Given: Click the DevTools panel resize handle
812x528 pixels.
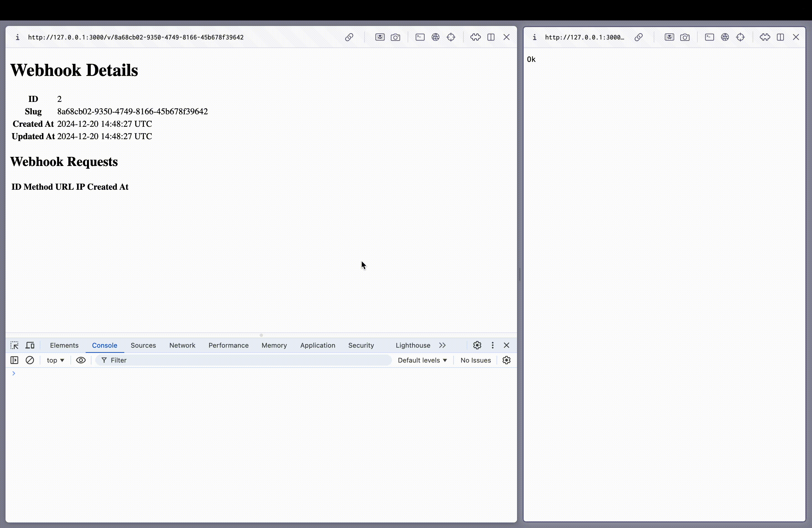Looking at the screenshot, I should click(261, 335).
